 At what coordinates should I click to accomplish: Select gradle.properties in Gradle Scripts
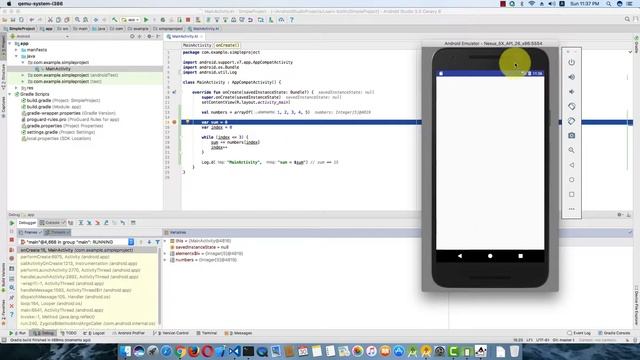(62, 126)
